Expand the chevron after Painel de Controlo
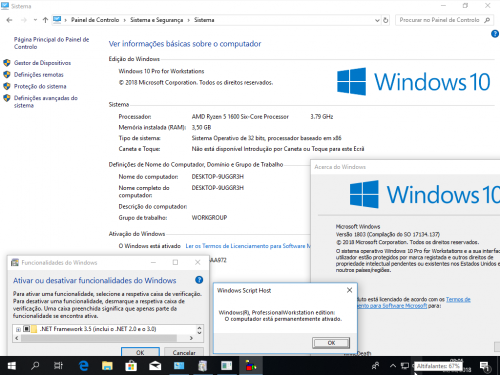This screenshot has height=375, width=500. (124, 20)
